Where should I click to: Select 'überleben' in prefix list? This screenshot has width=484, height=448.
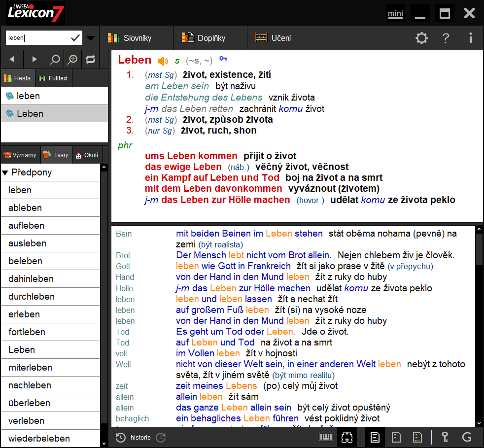[x=51, y=403]
